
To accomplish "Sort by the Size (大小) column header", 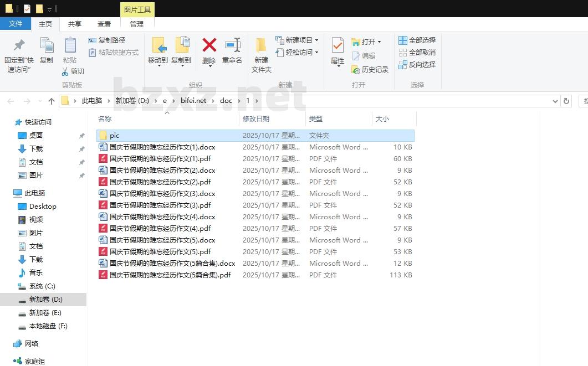I will [382, 118].
